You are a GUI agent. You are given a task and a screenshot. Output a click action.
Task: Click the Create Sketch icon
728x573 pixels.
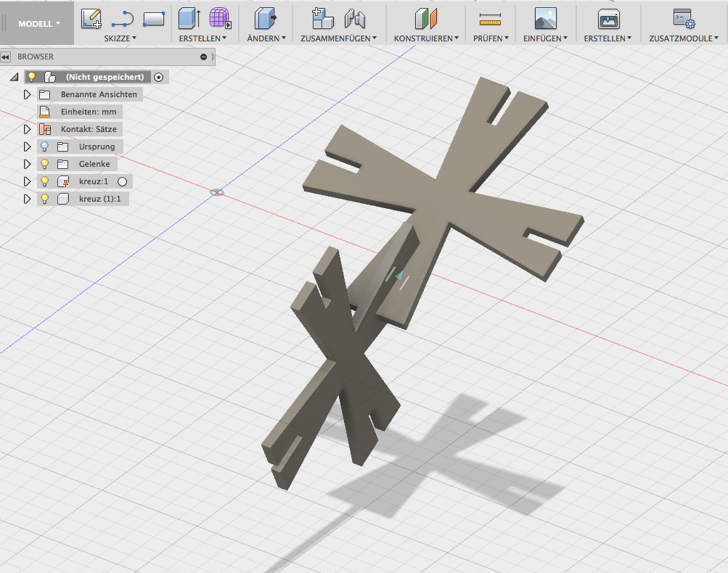(91, 19)
